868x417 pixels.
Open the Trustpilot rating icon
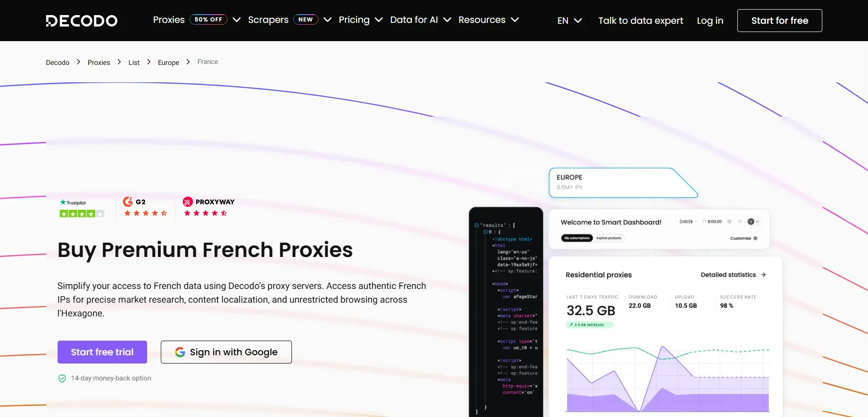click(x=63, y=202)
